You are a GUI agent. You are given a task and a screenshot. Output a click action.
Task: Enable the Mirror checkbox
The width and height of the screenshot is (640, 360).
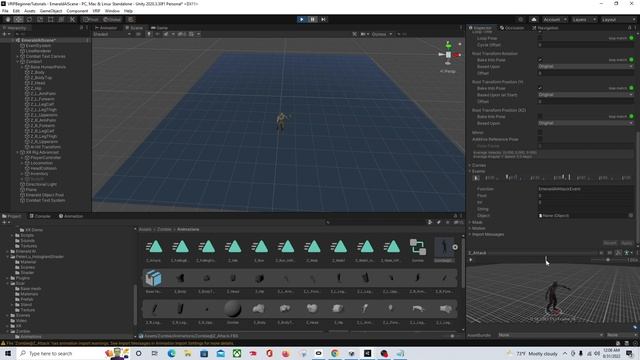click(540, 133)
